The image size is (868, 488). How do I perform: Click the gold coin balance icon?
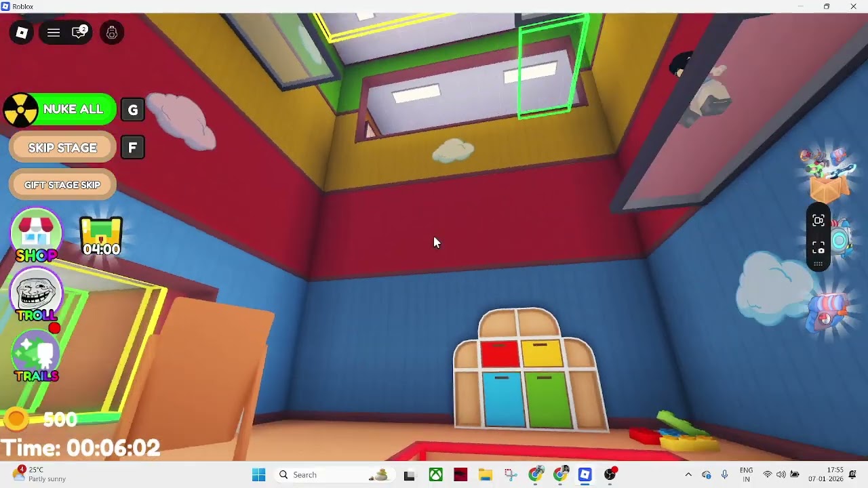pyautogui.click(x=16, y=419)
